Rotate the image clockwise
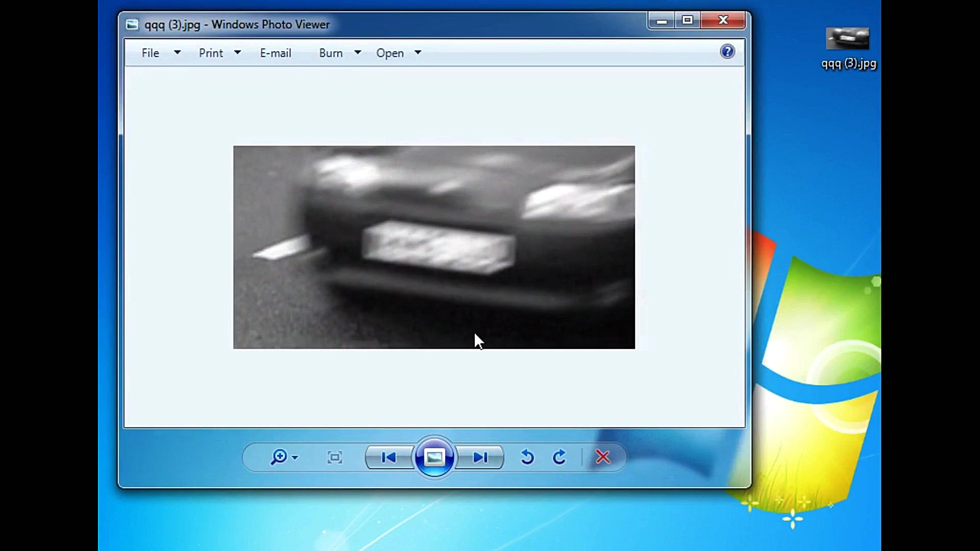The width and height of the screenshot is (980, 551). 559,457
